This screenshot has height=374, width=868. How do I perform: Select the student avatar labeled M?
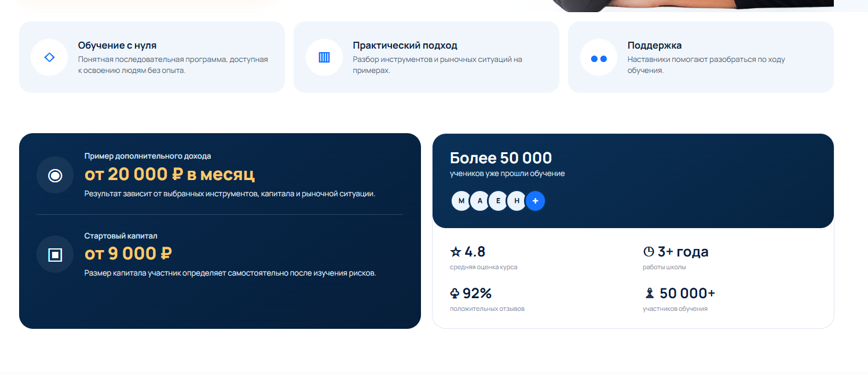pos(462,201)
